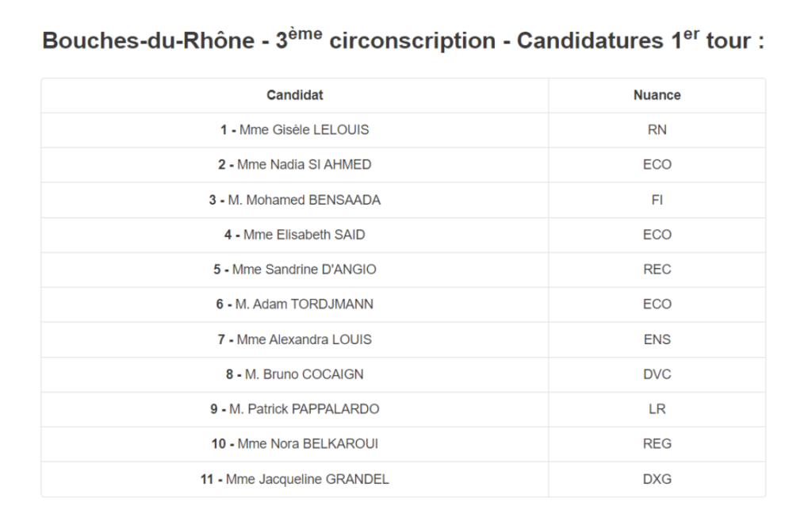Viewport: 812px width, 529px height.
Task: Select candidate Mme Jacqueline GRANDEL
Action: [295, 479]
